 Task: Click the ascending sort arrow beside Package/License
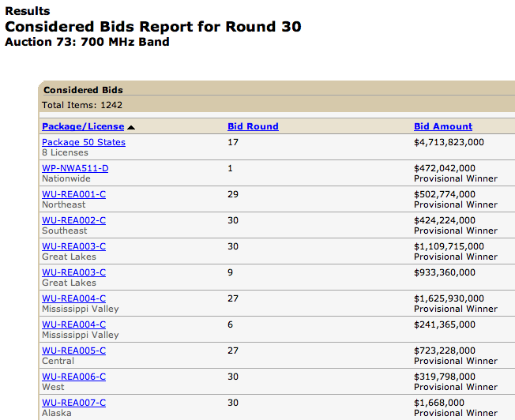point(131,126)
